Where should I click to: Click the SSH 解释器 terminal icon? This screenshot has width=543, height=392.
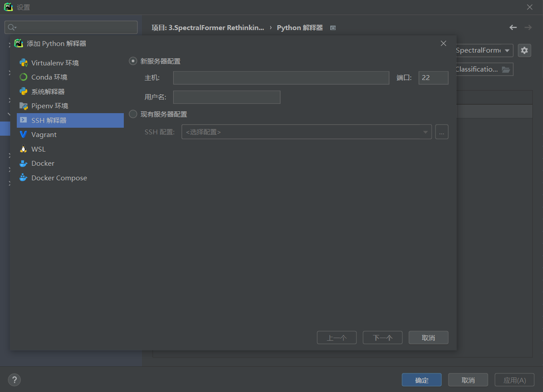23,120
